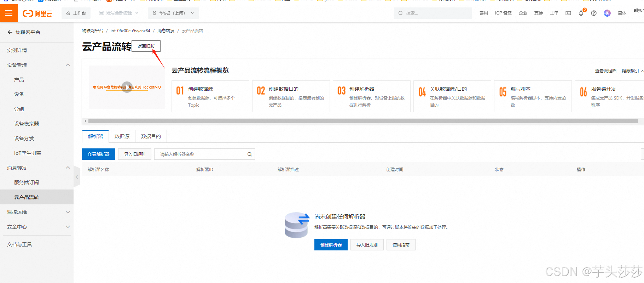Open the 华东2（上海） region selector
The height and width of the screenshot is (283, 644).
pyautogui.click(x=173, y=13)
